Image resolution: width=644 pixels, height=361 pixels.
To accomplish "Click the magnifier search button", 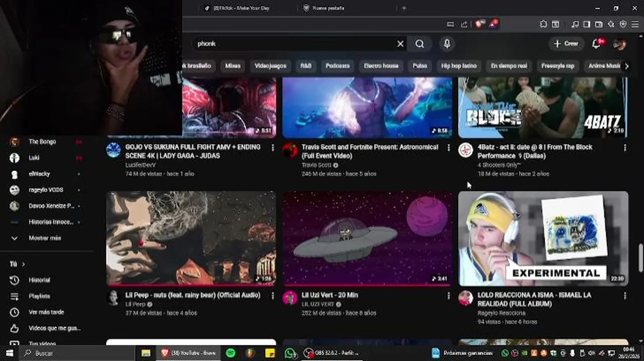I will pos(420,44).
